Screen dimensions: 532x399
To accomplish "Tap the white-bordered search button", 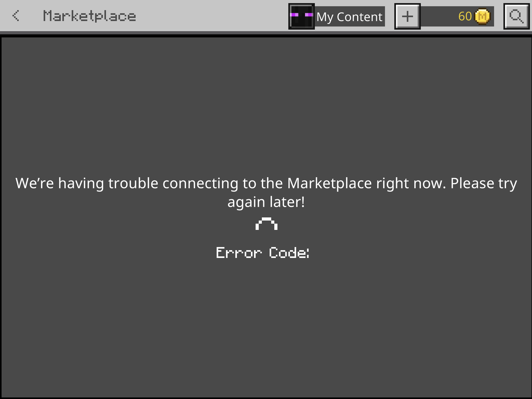I will tap(516, 16).
